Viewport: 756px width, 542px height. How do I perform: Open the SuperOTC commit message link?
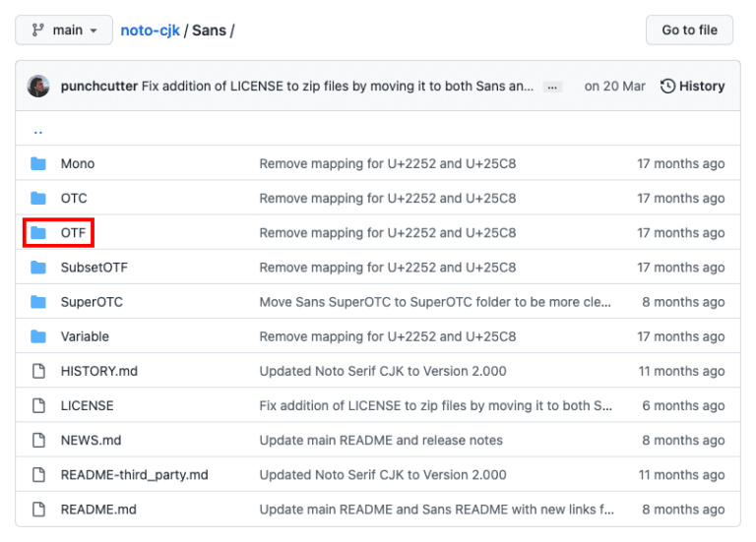(435, 302)
